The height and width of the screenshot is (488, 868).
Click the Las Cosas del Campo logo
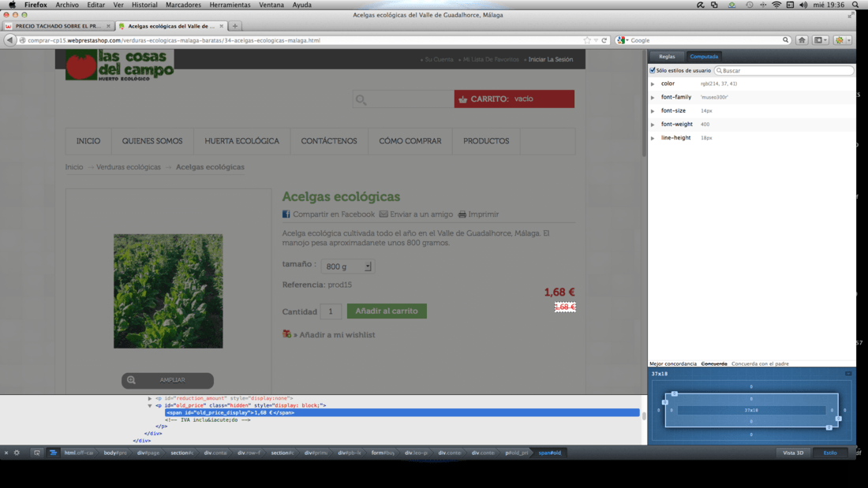[120, 65]
